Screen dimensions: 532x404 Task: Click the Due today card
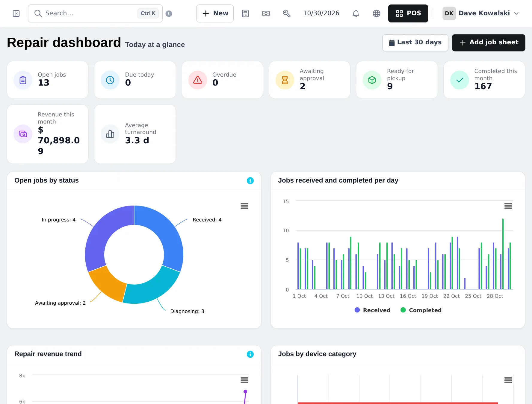tap(135, 80)
